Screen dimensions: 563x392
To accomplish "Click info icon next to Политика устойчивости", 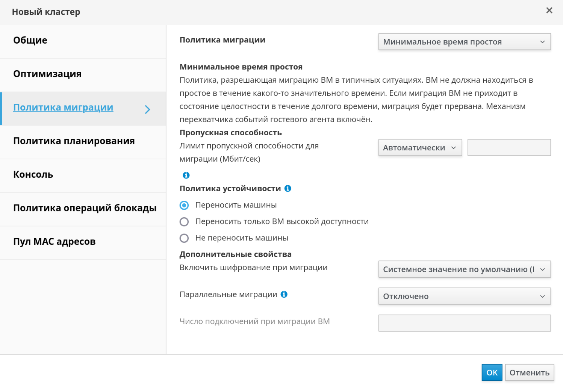I will click(x=288, y=188).
